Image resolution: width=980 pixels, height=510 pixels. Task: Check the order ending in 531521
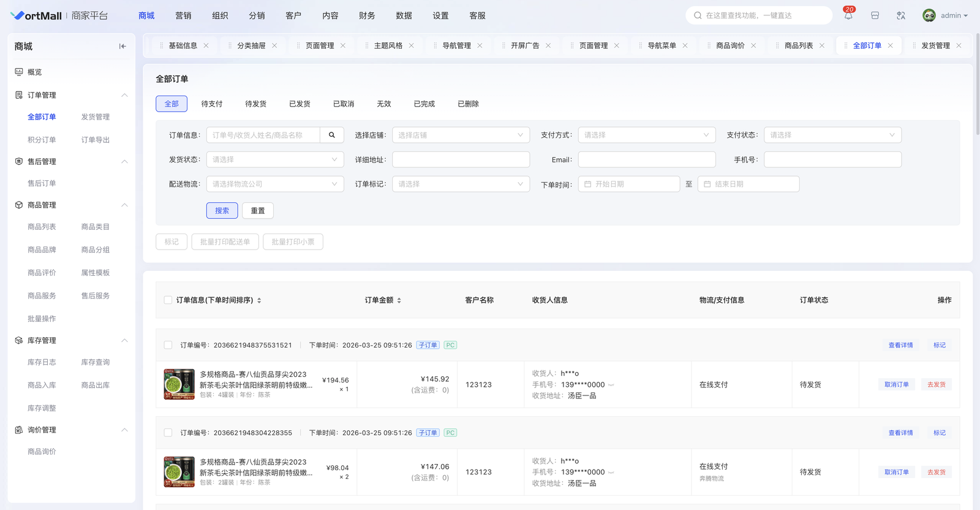point(168,345)
